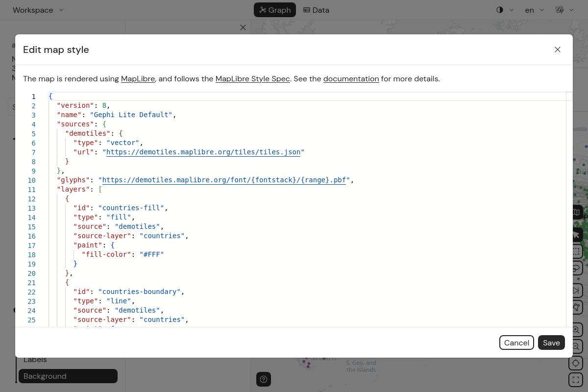
Task: Click the help question mark icon
Action: (x=264, y=379)
